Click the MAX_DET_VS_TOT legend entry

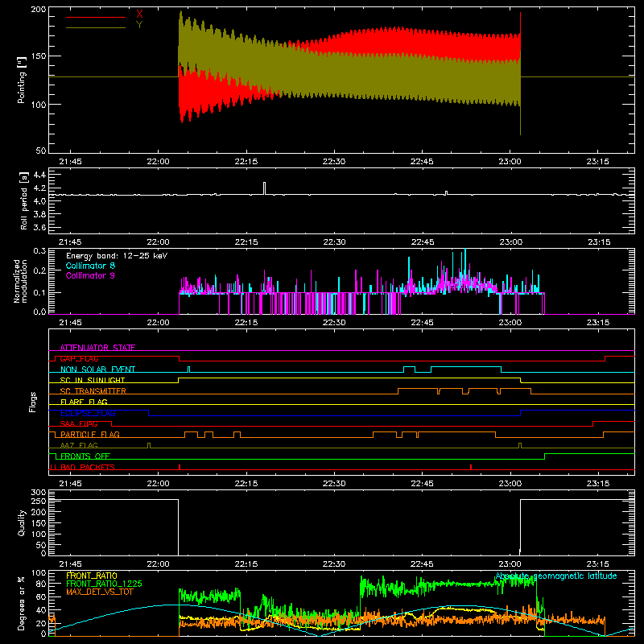(100, 592)
